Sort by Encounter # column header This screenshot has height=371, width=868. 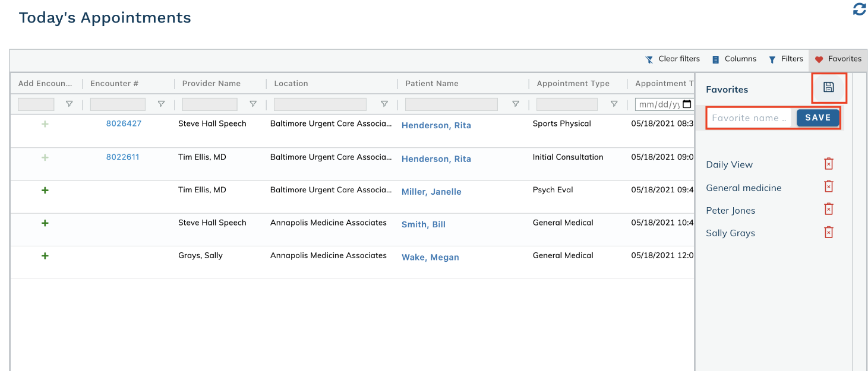click(x=114, y=83)
